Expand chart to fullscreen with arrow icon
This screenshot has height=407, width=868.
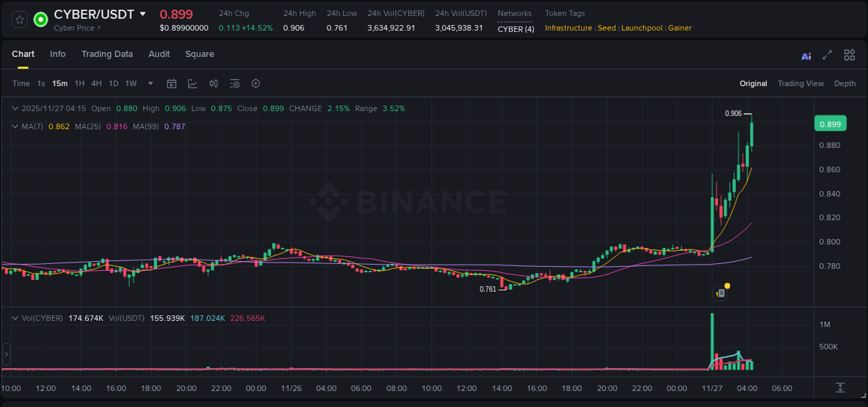(828, 55)
